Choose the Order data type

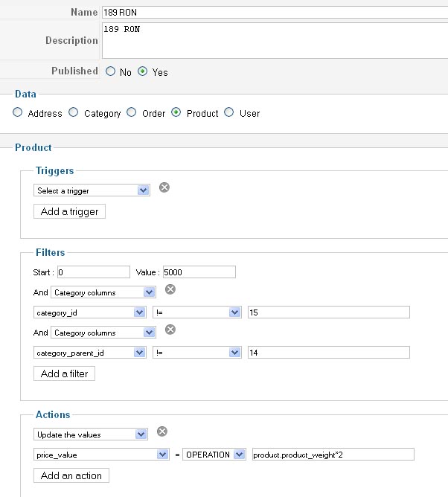132,113
